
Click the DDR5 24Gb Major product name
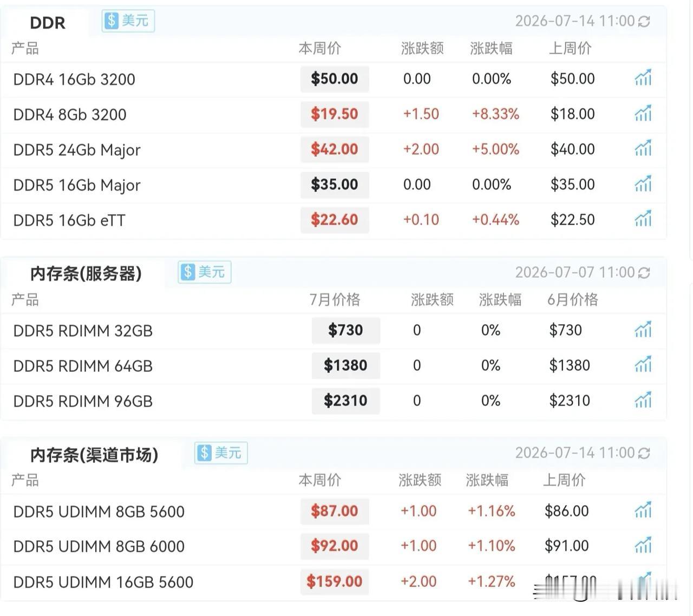pyautogui.click(x=77, y=150)
